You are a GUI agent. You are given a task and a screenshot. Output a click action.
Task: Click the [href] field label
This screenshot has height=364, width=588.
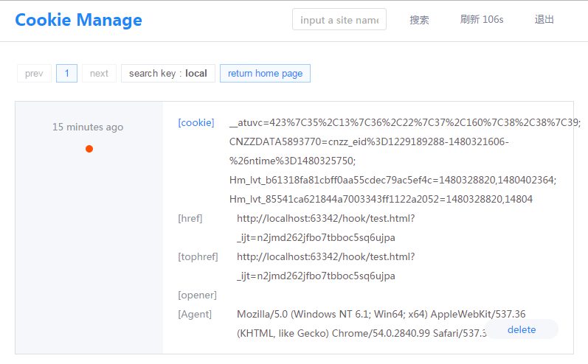190,218
